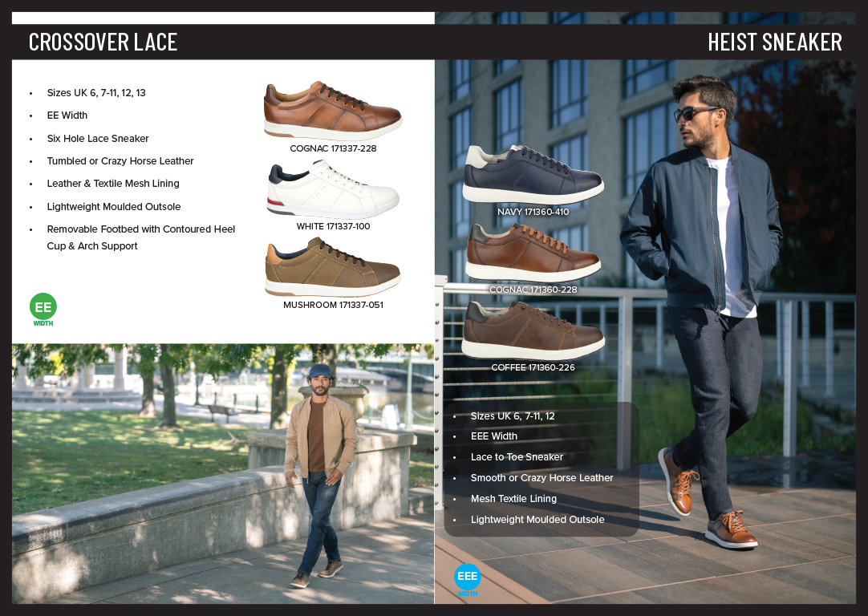868x616 pixels.
Task: Click the green EE Width badge
Action: [43, 308]
